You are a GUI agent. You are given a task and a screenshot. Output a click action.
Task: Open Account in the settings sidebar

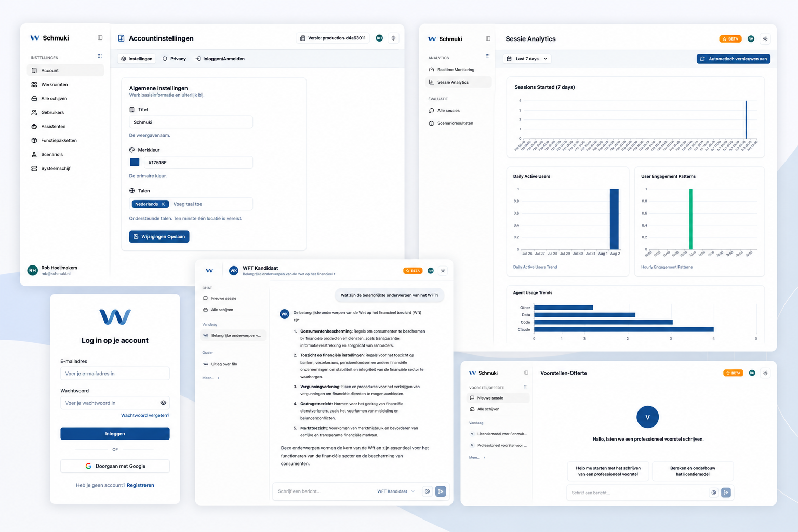(65, 70)
